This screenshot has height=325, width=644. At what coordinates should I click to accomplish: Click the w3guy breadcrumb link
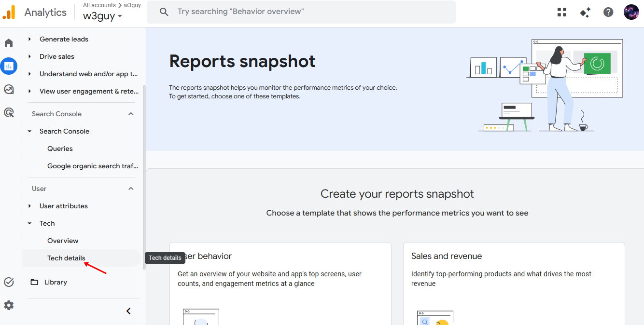coord(132,5)
